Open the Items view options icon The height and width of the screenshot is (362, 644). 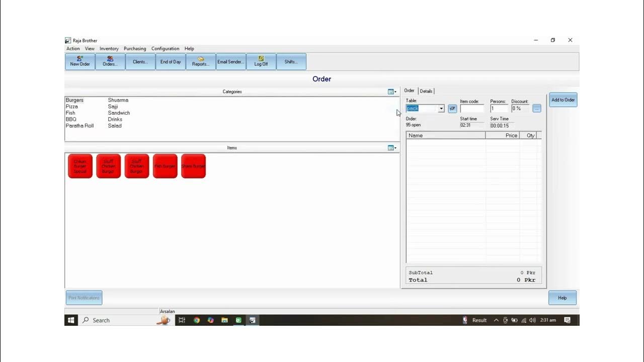392,148
